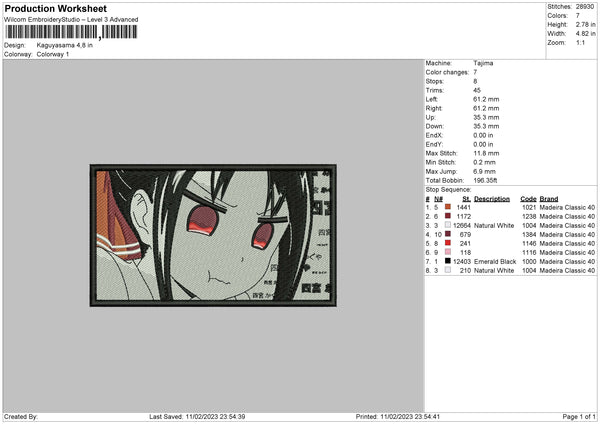Viewport: 600px width, 424px height.
Task: Click the Stitches value '28930'
Action: coord(585,7)
